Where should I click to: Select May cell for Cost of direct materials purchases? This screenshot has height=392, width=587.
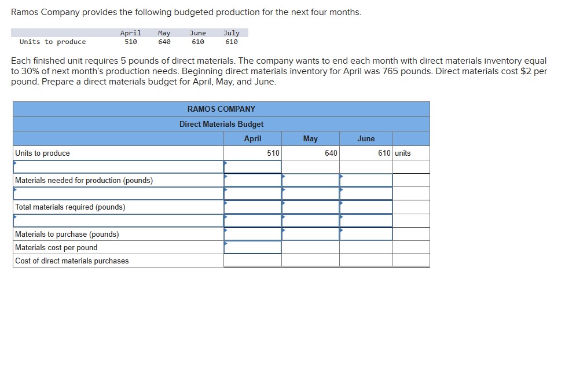[x=310, y=261]
